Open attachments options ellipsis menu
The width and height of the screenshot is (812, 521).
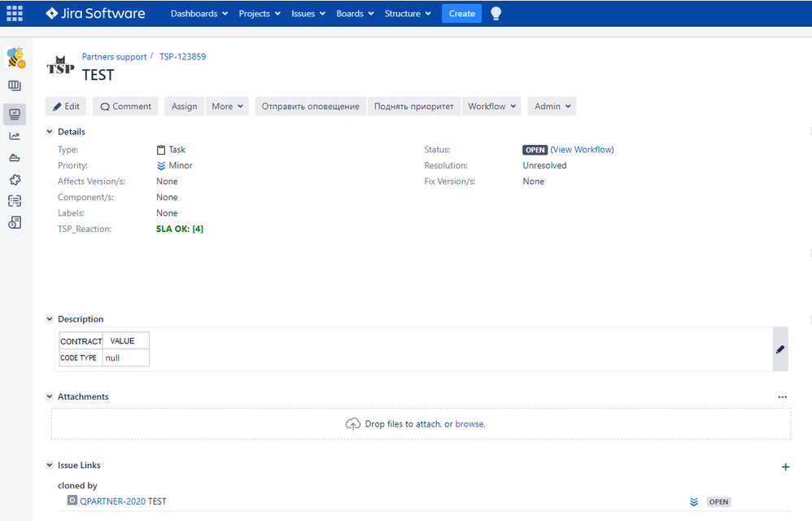[x=783, y=397]
